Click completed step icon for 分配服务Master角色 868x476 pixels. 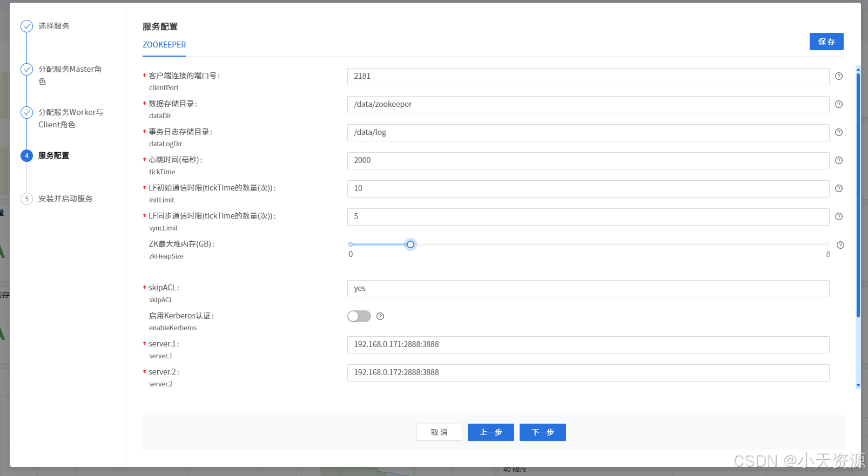(26, 69)
